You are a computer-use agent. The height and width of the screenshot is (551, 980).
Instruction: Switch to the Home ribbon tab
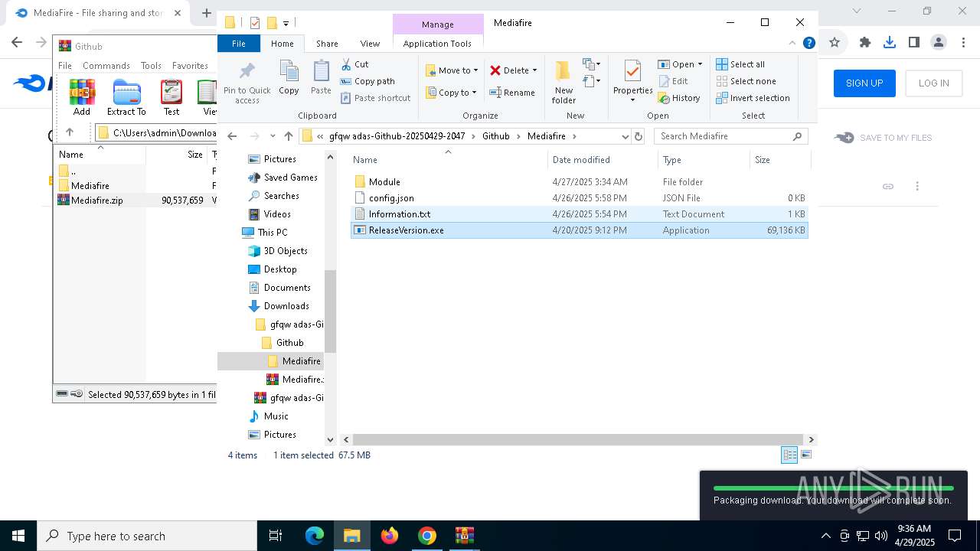click(283, 44)
